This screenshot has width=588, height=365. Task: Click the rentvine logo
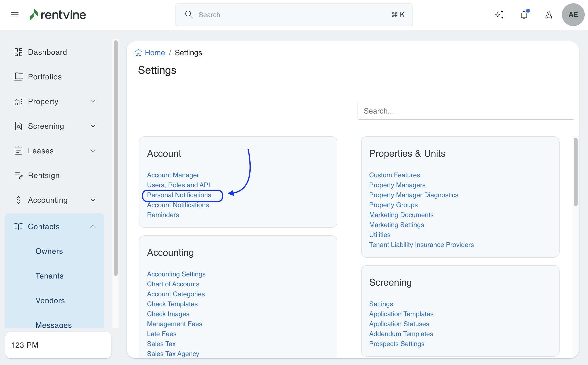pos(58,15)
